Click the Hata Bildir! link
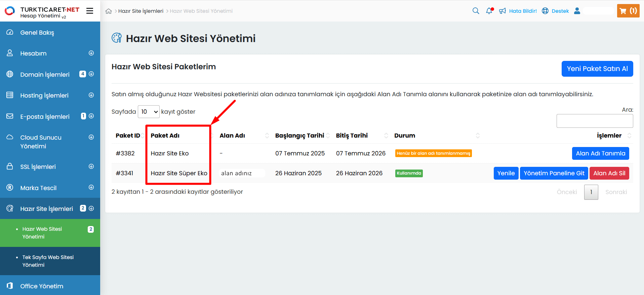This screenshot has width=644, height=295. point(523,11)
